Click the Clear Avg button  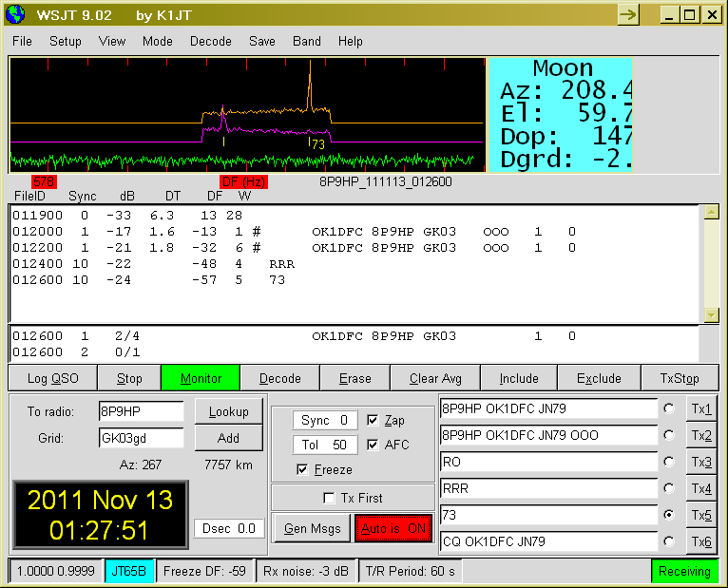tap(435, 378)
